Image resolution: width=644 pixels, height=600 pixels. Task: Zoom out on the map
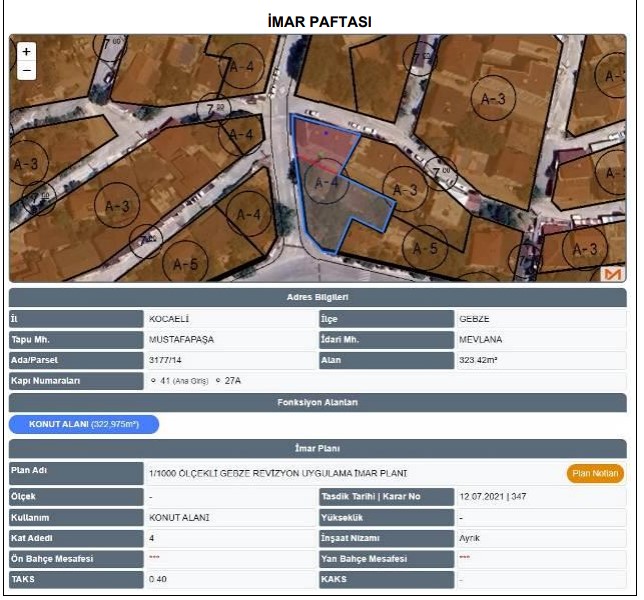(26, 71)
